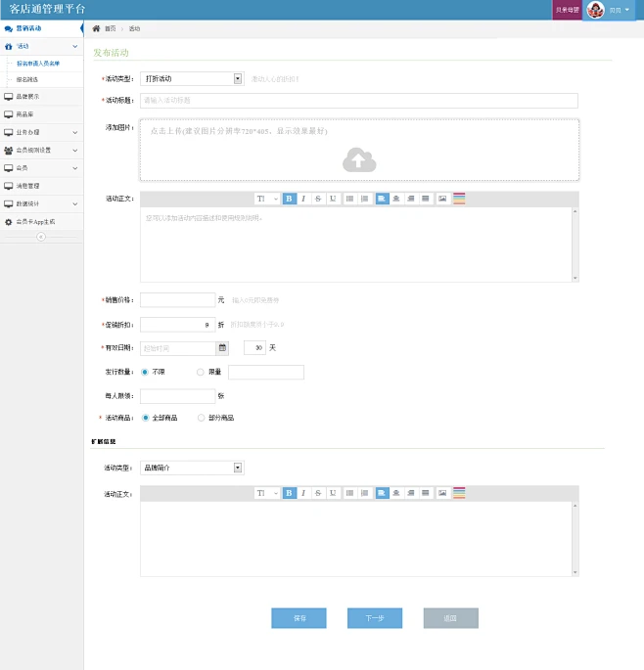Collapse the sidebar with the round arrow
The height and width of the screenshot is (670, 644).
41,237
